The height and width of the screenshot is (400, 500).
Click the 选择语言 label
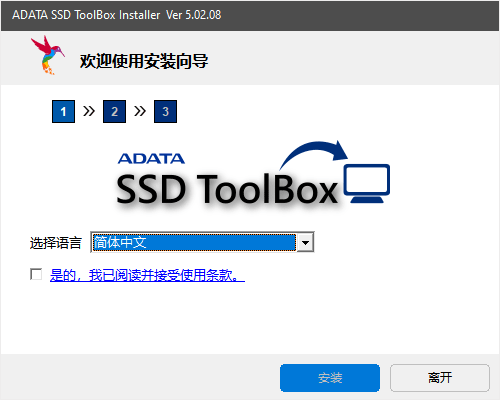coord(55,243)
